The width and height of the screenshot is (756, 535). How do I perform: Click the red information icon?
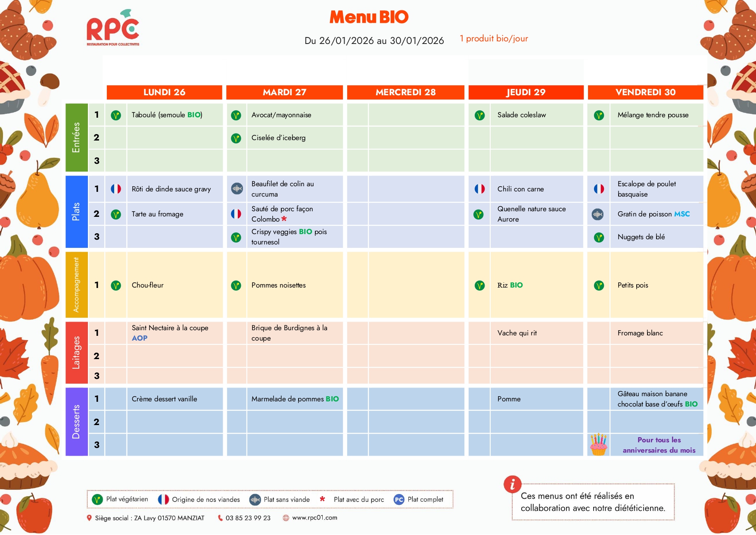point(512,485)
